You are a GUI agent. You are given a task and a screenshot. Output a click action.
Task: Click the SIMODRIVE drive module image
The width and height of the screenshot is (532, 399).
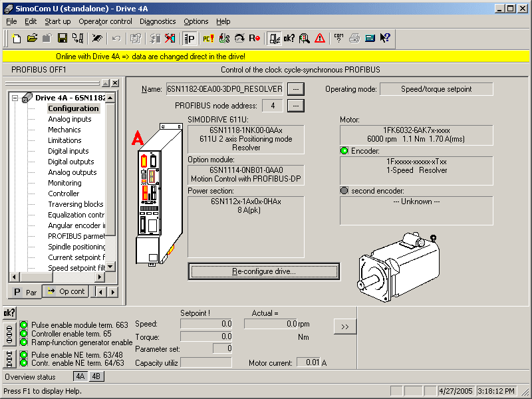[160, 194]
